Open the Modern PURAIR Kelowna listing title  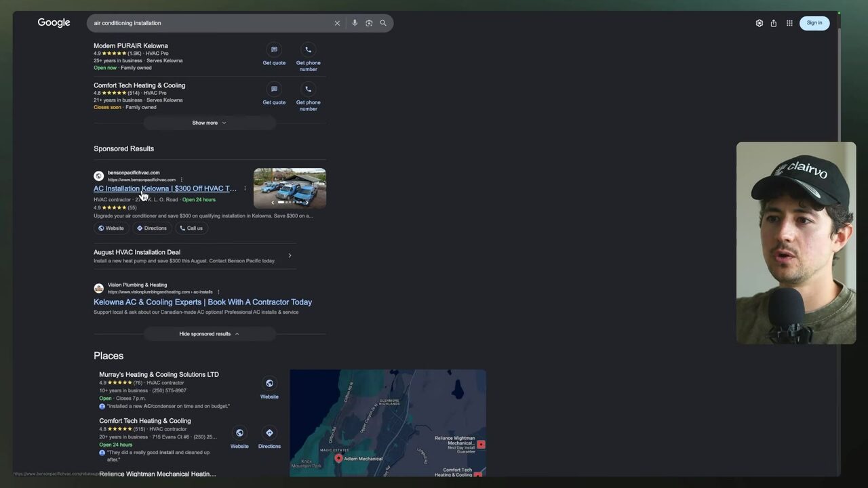point(131,46)
